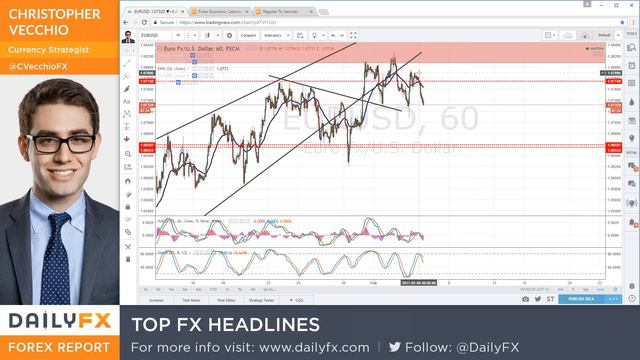The height and width of the screenshot is (360, 640).
Task: Open the data window icon in right sidebar
Action: tap(632, 84)
